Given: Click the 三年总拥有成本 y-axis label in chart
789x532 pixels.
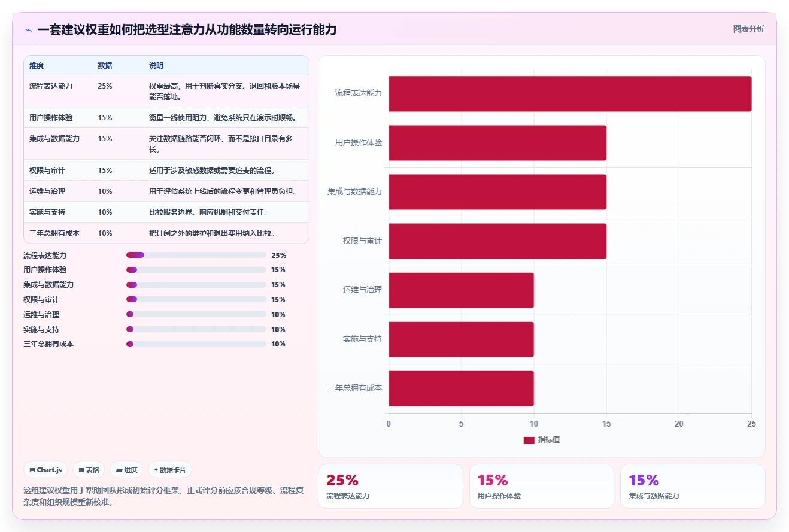Looking at the screenshot, I should [x=354, y=388].
